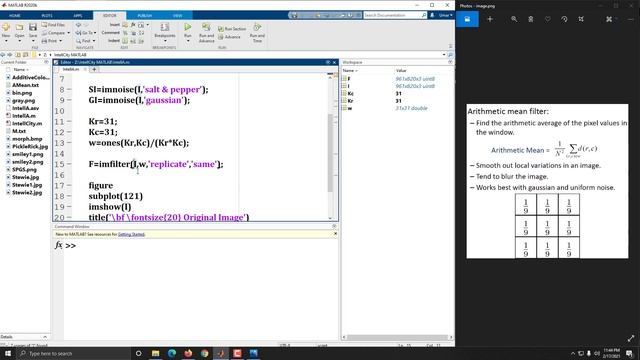The image size is (640, 360).
Task: Open the Compare dropdown arrow
Action: click(68, 33)
